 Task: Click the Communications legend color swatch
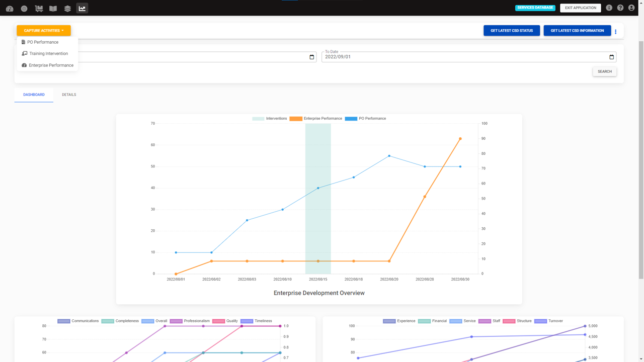(63, 321)
